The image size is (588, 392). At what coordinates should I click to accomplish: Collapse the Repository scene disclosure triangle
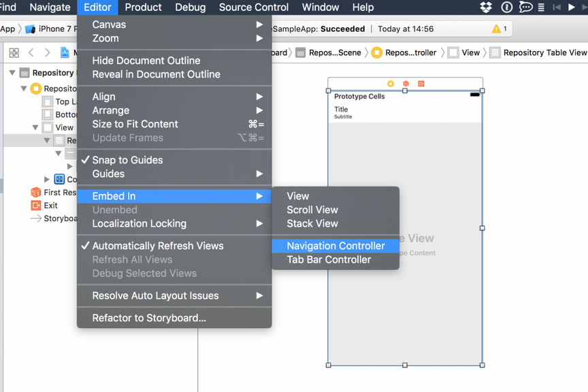(x=12, y=73)
